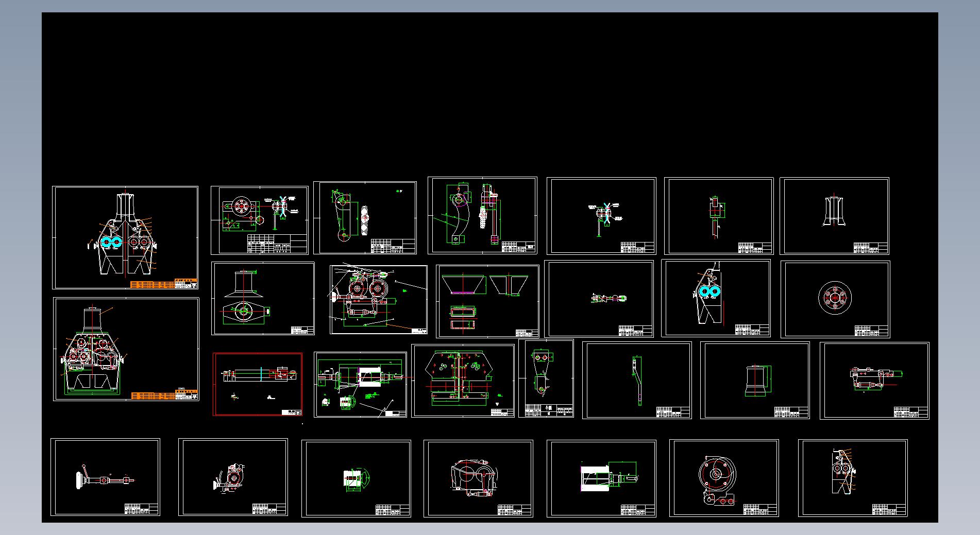Open the compact mechanism sheet beside the handwheel sheet
The width and height of the screenshot is (980, 535).
[x=233, y=477]
